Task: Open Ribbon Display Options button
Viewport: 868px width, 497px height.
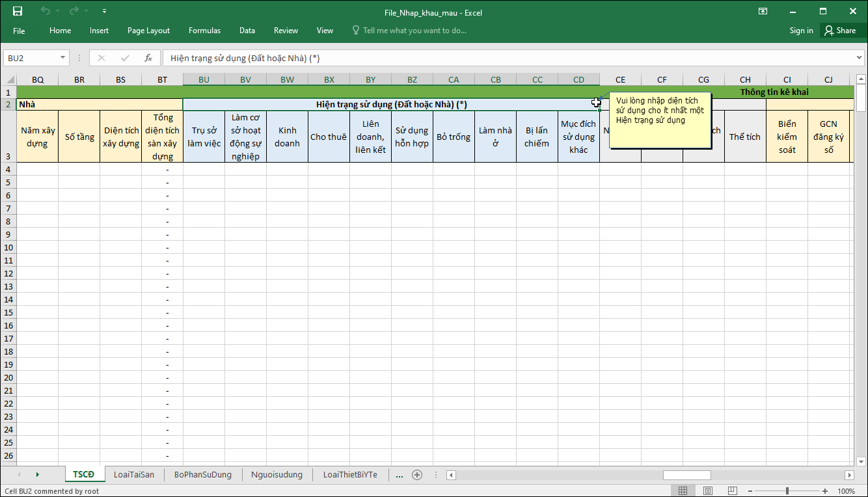Action: click(x=763, y=11)
